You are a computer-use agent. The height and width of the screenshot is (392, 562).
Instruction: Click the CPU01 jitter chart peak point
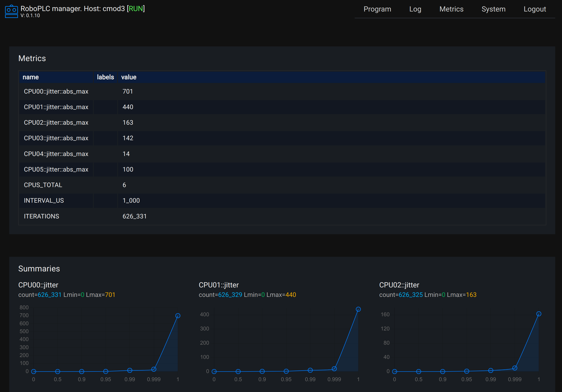tap(358, 309)
